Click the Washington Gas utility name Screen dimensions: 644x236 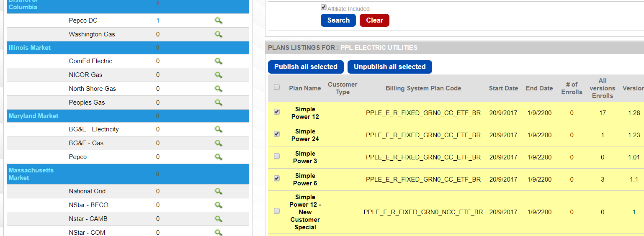pos(92,34)
